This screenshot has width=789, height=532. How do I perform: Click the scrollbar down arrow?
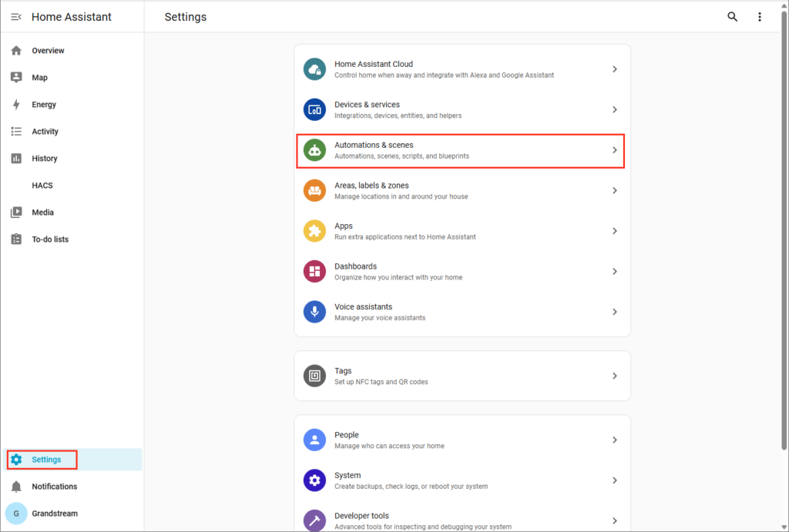tap(784, 527)
